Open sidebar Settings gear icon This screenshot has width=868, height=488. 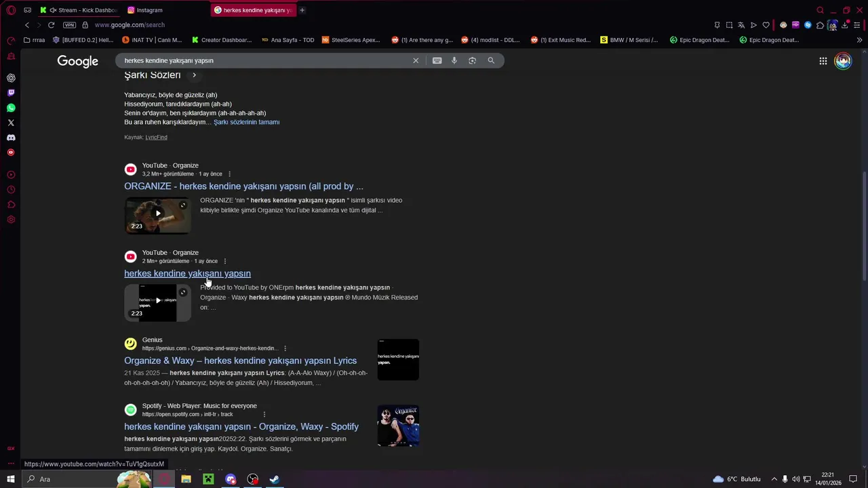coord(11,220)
